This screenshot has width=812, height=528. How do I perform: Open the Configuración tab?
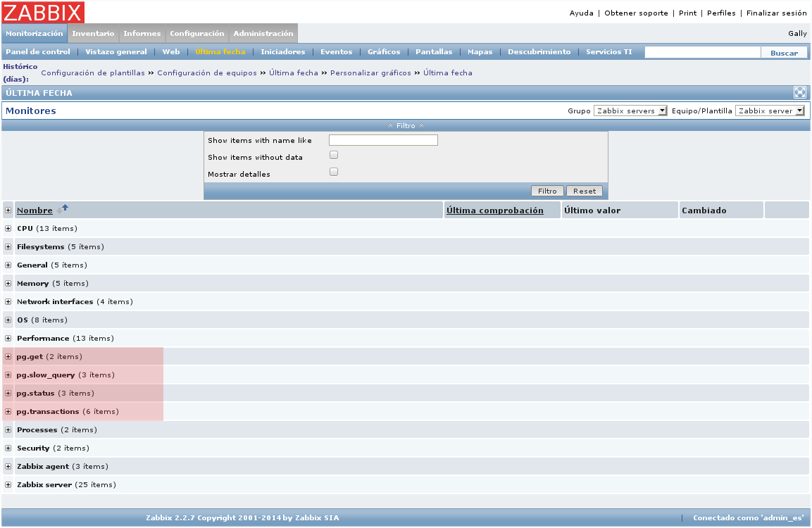[x=197, y=33]
